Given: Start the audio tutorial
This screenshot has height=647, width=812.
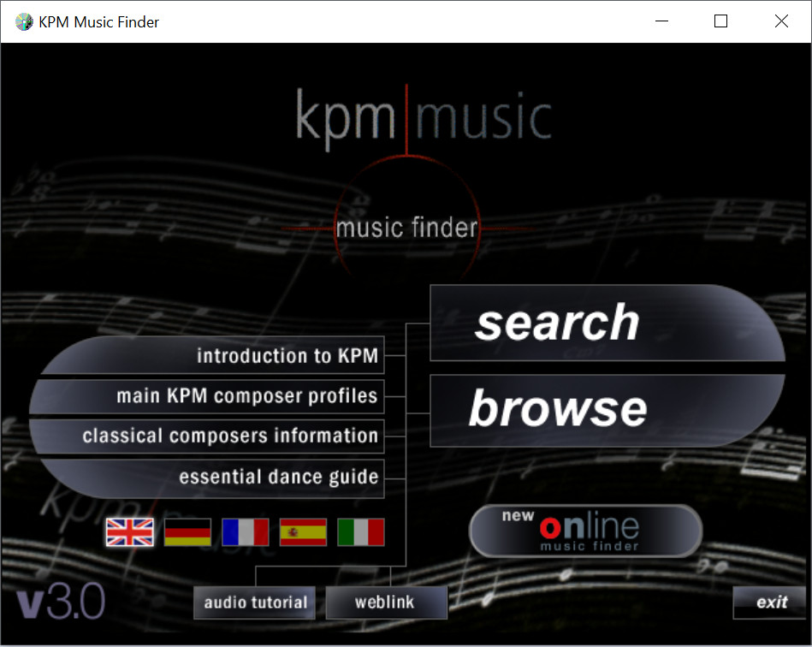Looking at the screenshot, I should [x=255, y=602].
